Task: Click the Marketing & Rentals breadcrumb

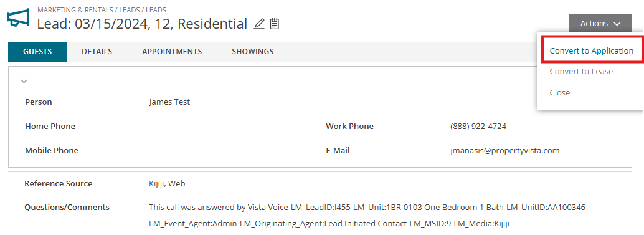Action: point(75,10)
